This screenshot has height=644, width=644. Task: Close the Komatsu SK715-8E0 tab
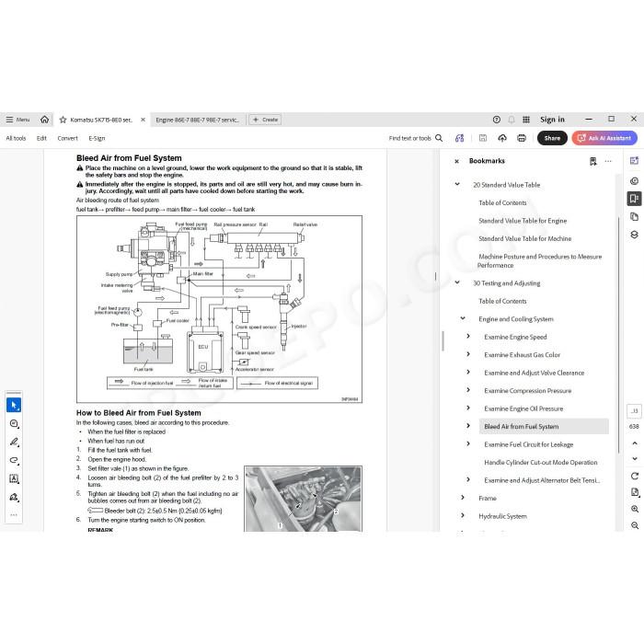tap(143, 120)
